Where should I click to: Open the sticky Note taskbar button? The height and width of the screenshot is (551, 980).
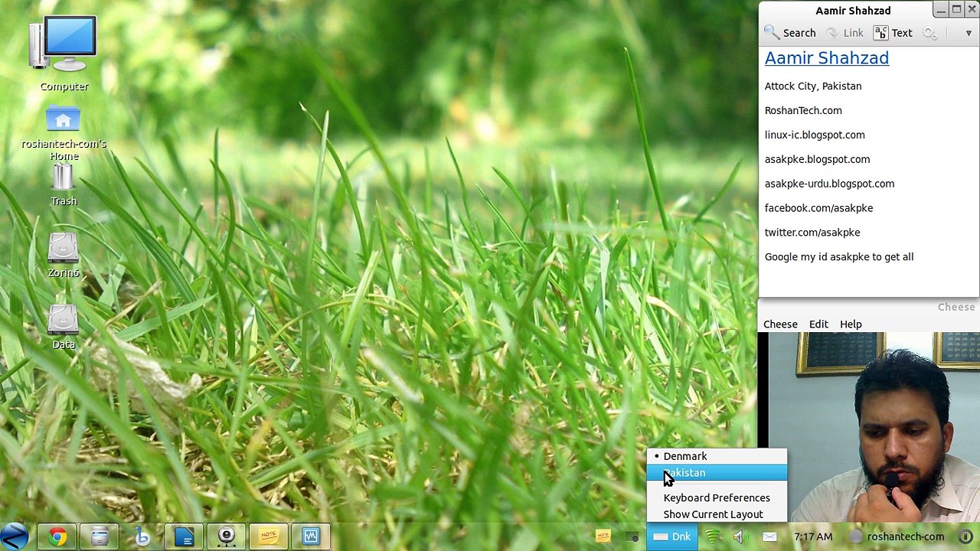coord(268,537)
